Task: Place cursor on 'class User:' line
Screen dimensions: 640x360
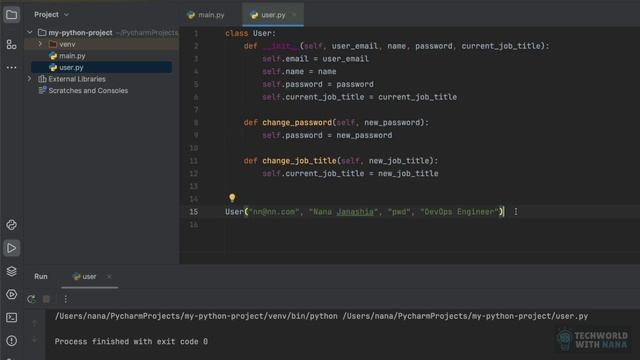Action: point(251,33)
